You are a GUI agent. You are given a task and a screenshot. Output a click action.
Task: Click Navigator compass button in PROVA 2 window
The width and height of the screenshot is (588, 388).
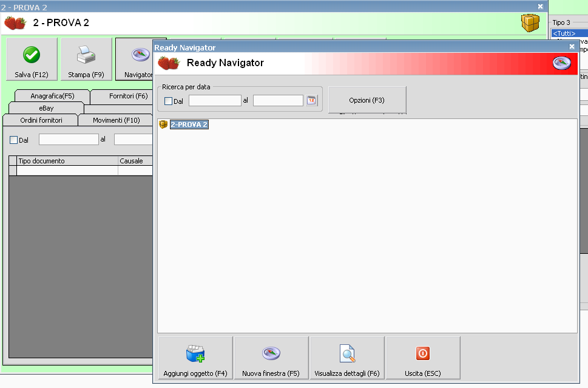(x=135, y=60)
